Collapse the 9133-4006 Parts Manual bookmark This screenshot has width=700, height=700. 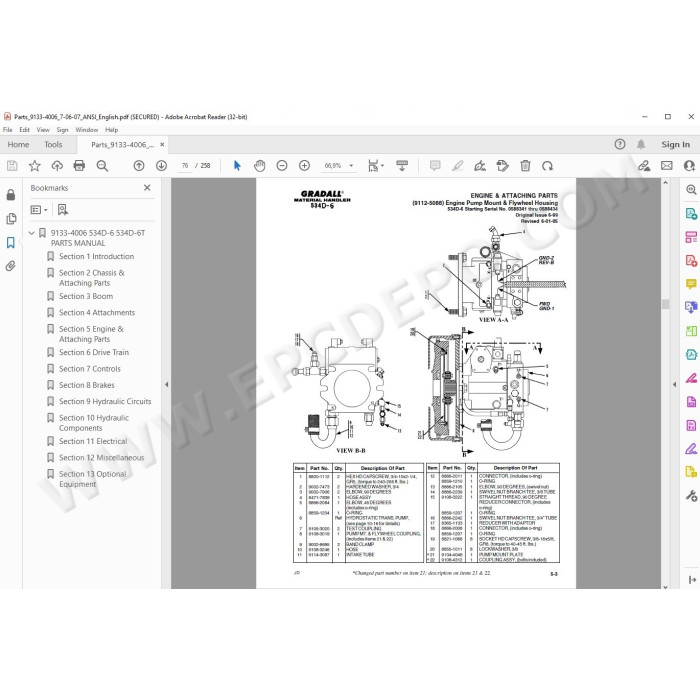coord(32,233)
